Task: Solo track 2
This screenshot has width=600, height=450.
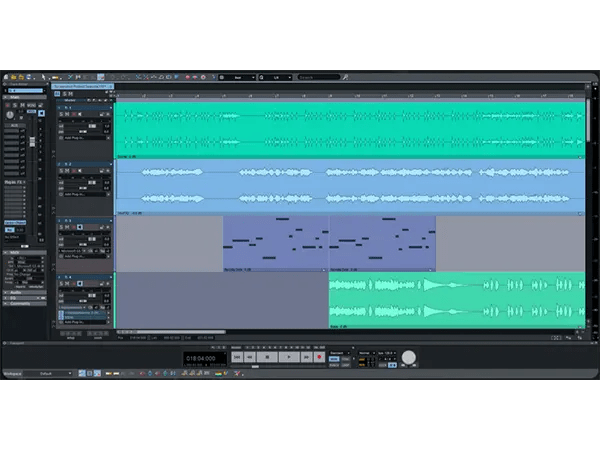Action: [61, 171]
